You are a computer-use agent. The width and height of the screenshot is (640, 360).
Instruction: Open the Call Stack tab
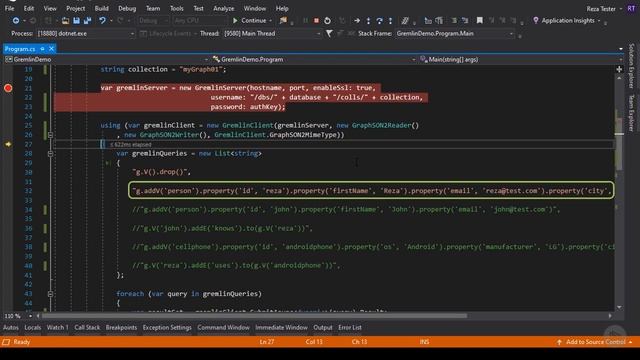pos(87,327)
